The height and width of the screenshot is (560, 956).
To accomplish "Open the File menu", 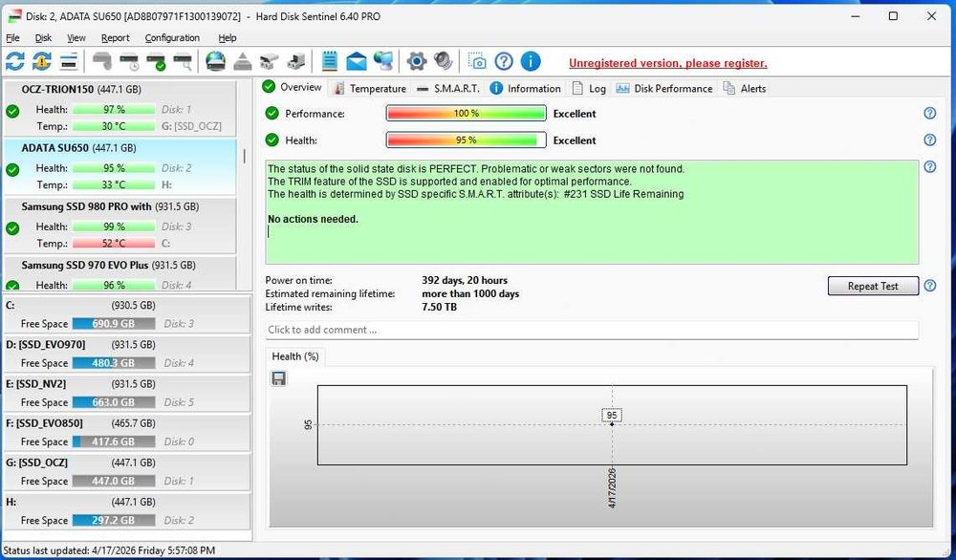I will tap(12, 38).
